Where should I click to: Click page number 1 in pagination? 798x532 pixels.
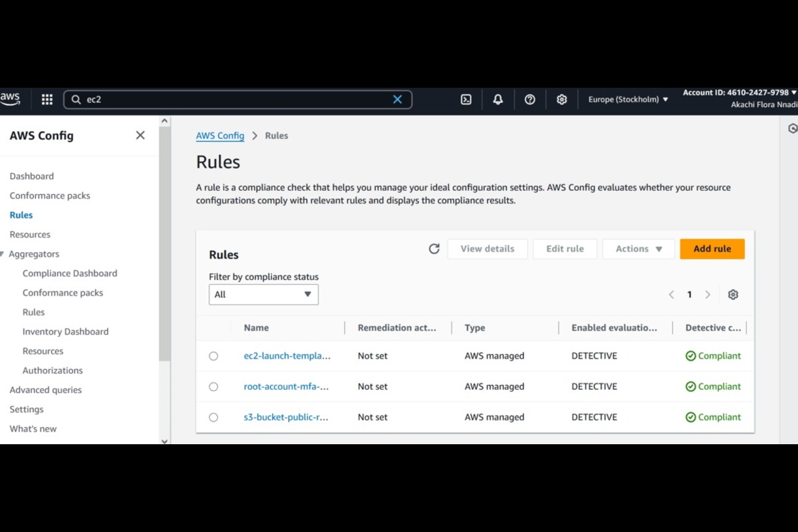690,295
